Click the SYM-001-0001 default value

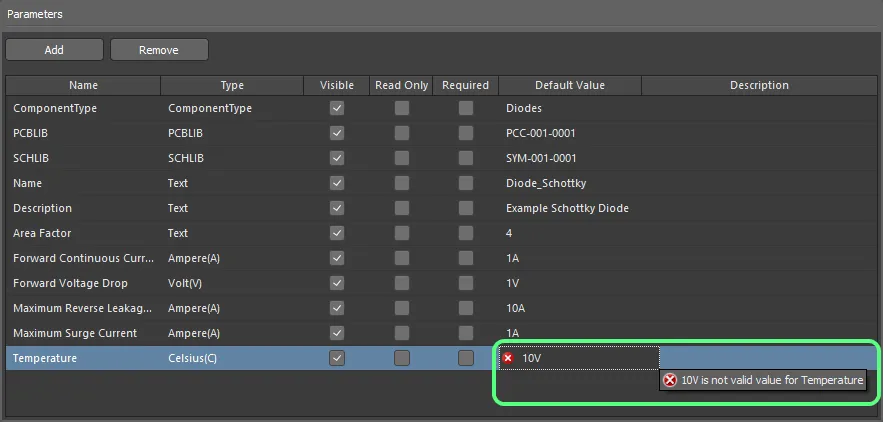541,158
